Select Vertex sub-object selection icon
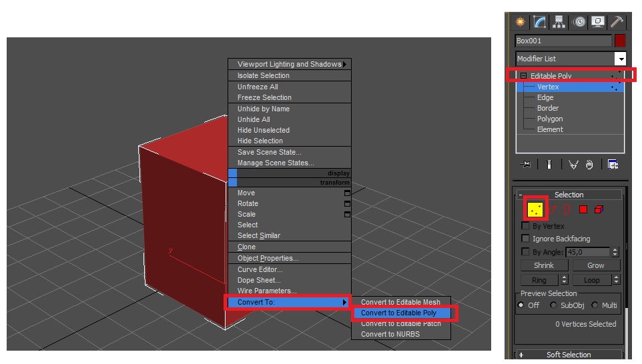642x364 pixels. [x=535, y=209]
